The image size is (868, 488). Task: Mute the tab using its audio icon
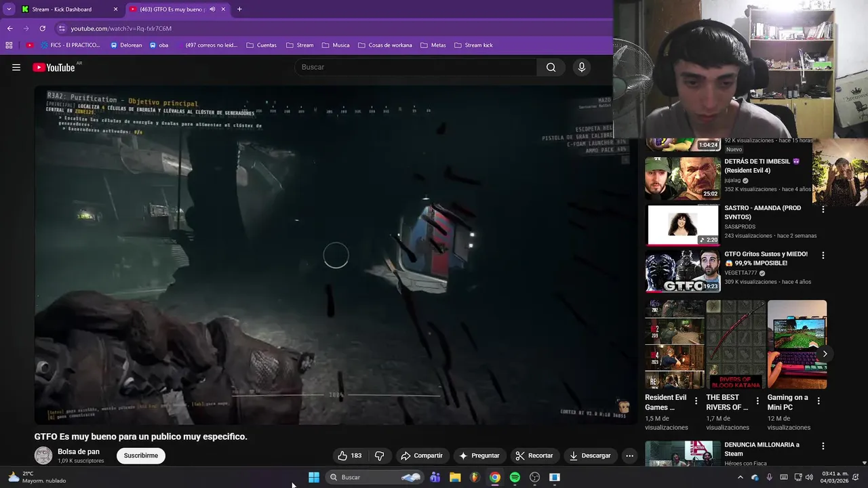click(x=212, y=9)
